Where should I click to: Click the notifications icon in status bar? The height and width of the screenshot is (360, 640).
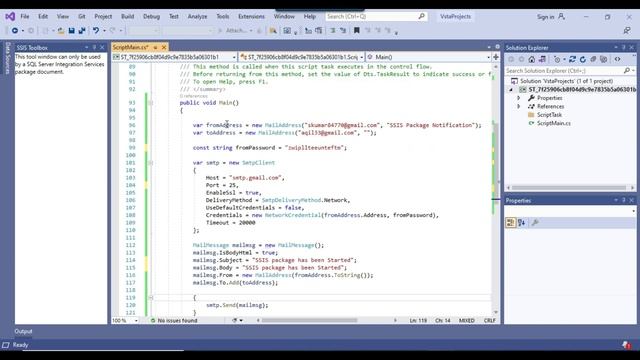click(x=627, y=345)
